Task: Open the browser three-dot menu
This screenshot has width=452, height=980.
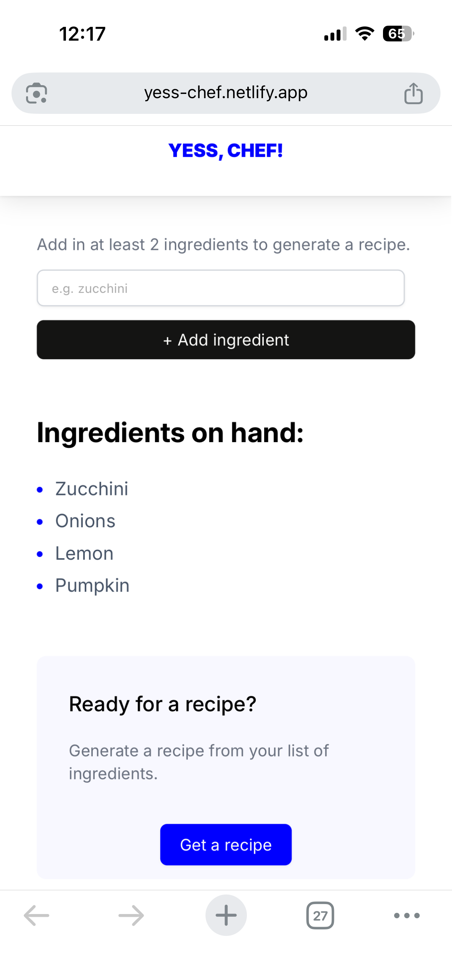Action: (x=407, y=915)
